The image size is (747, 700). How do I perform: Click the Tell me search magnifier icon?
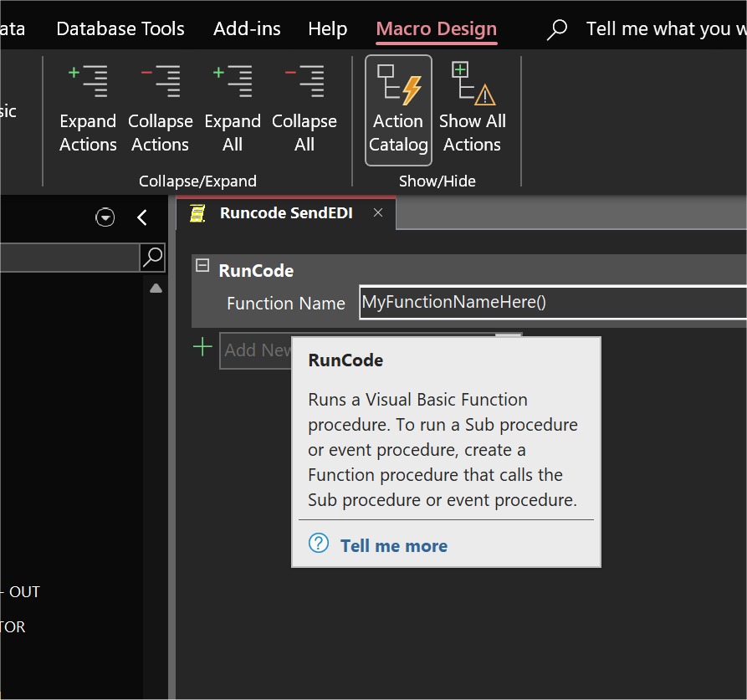555,28
